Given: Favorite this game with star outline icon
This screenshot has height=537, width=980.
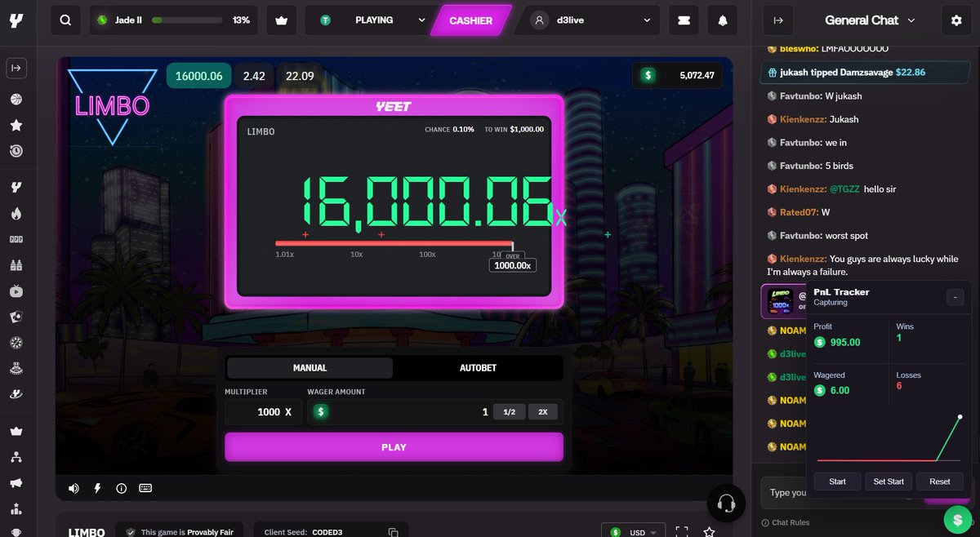Looking at the screenshot, I should pos(709,532).
